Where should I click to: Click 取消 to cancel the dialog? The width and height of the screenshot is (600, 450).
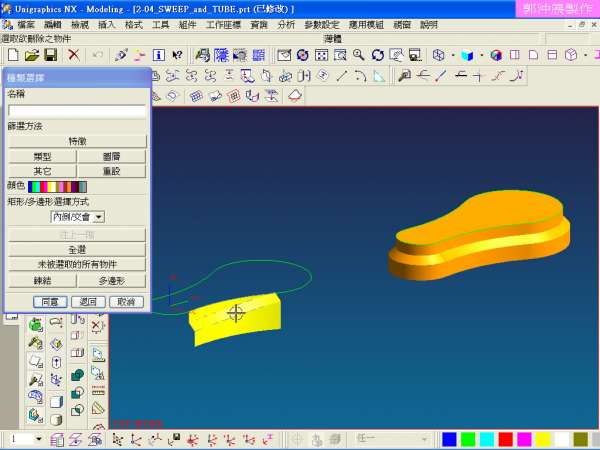tap(126, 302)
